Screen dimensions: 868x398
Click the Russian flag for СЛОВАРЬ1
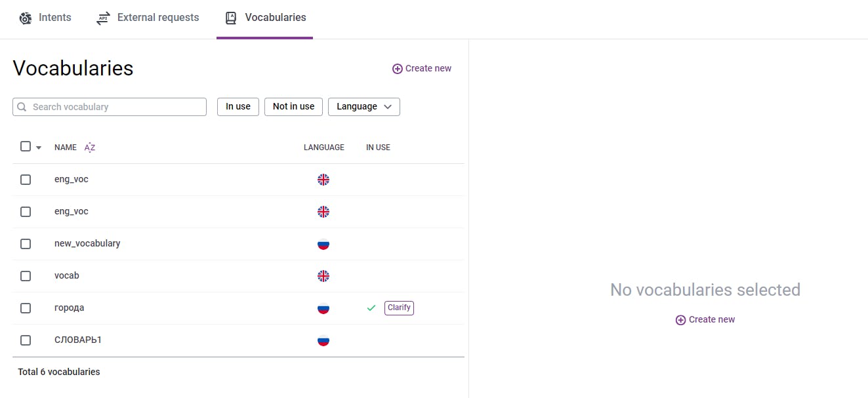[323, 340]
